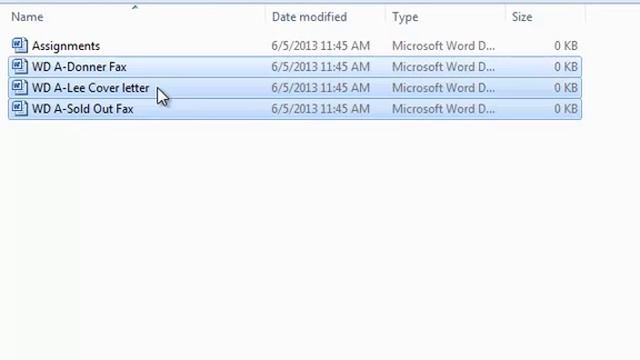Click the sort arrow above the Name column
The width and height of the screenshot is (640, 360).
(x=135, y=7)
